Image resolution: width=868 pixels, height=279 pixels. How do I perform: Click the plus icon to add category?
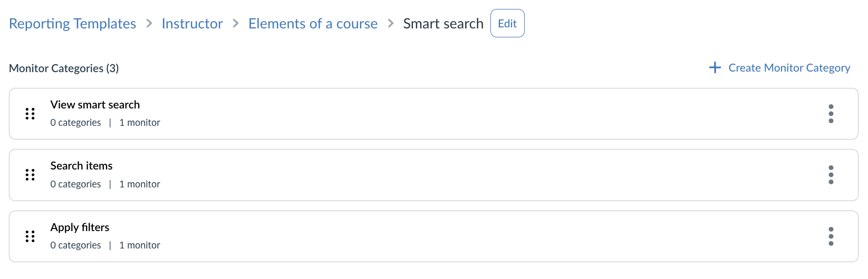(x=715, y=68)
